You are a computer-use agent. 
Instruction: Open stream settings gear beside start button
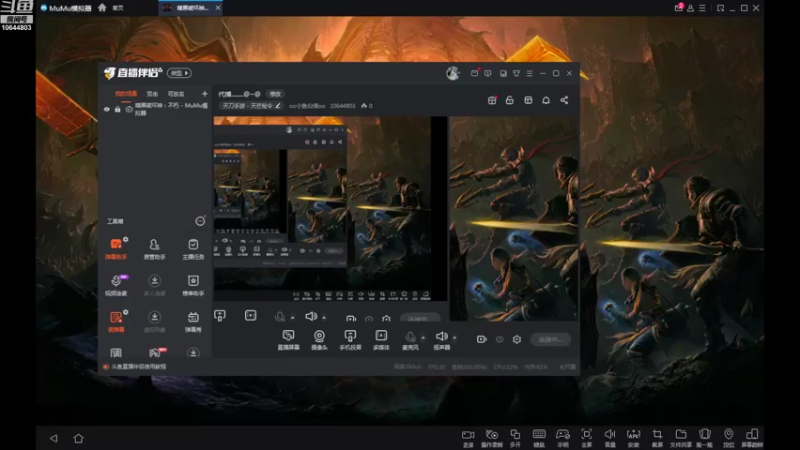click(x=517, y=339)
